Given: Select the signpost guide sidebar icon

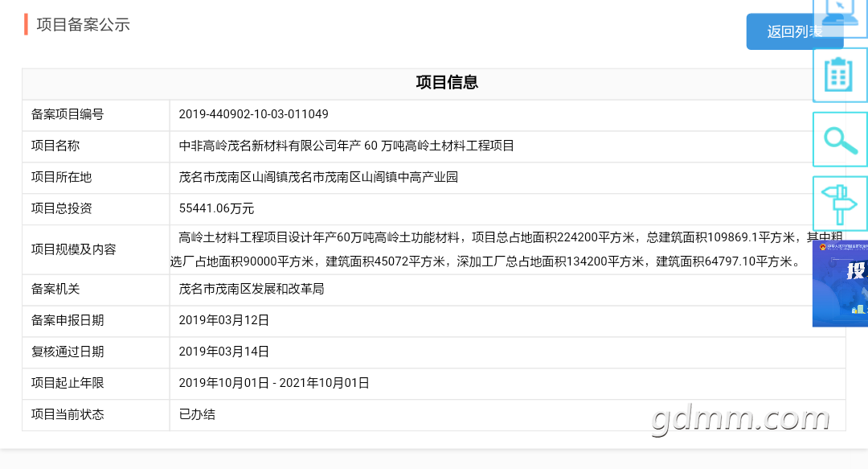Looking at the screenshot, I should click(840, 204).
